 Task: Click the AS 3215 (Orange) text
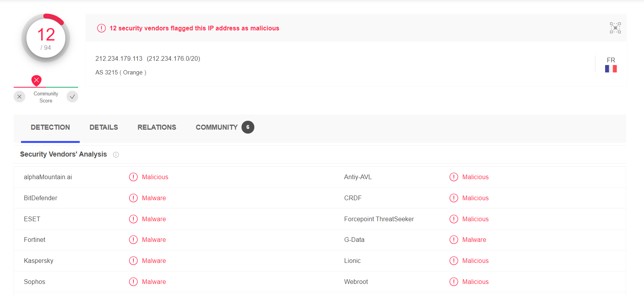click(121, 72)
